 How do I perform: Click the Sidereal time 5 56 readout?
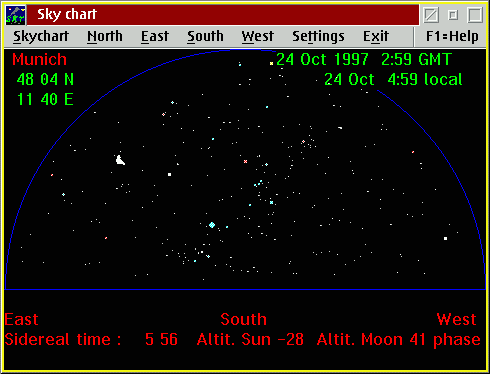point(91,339)
